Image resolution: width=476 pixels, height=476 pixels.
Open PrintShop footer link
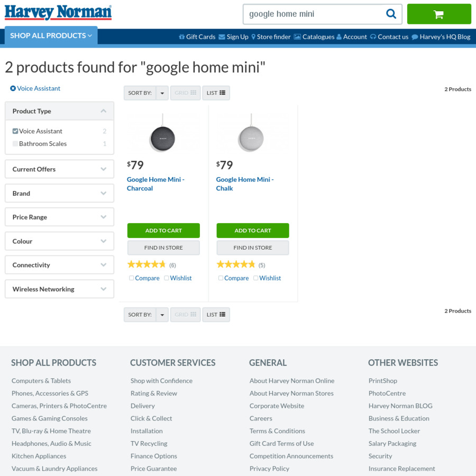[383, 381]
